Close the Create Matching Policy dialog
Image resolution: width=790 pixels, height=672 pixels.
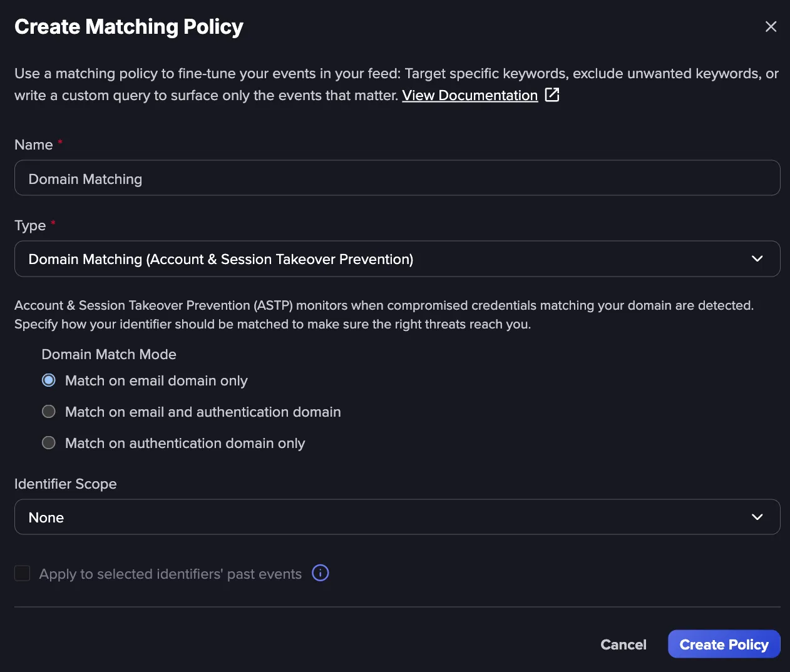tap(771, 26)
